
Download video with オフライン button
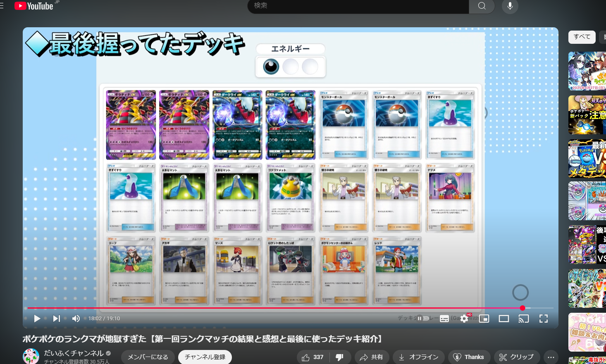pyautogui.click(x=418, y=357)
